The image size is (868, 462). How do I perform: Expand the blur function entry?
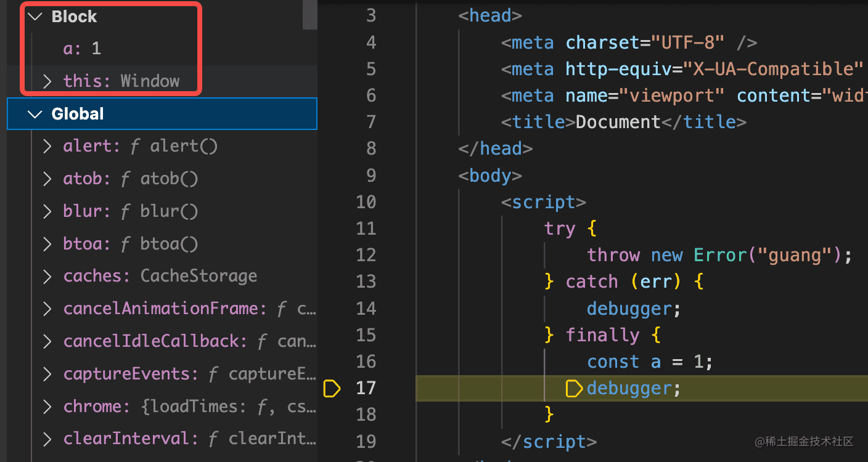point(47,211)
